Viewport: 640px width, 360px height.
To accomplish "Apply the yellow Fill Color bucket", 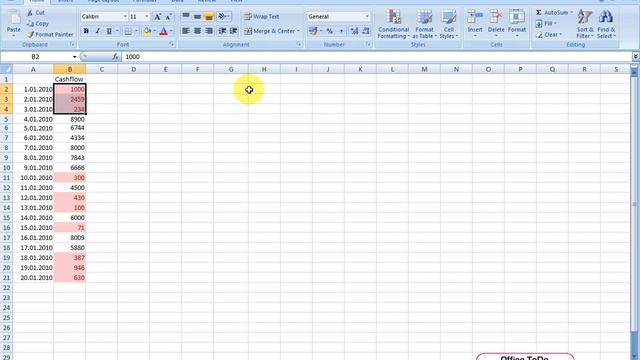I will (x=147, y=31).
